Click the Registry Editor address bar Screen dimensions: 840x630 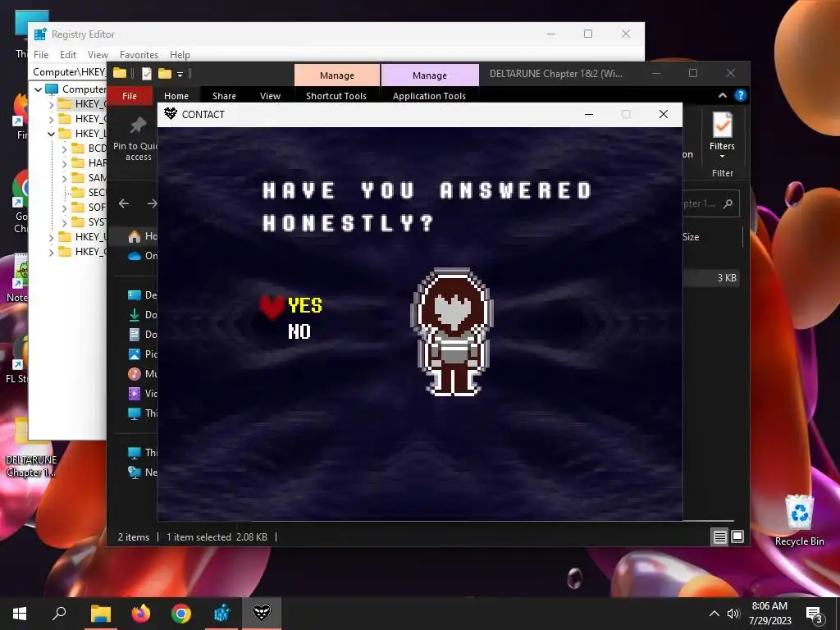pos(69,72)
